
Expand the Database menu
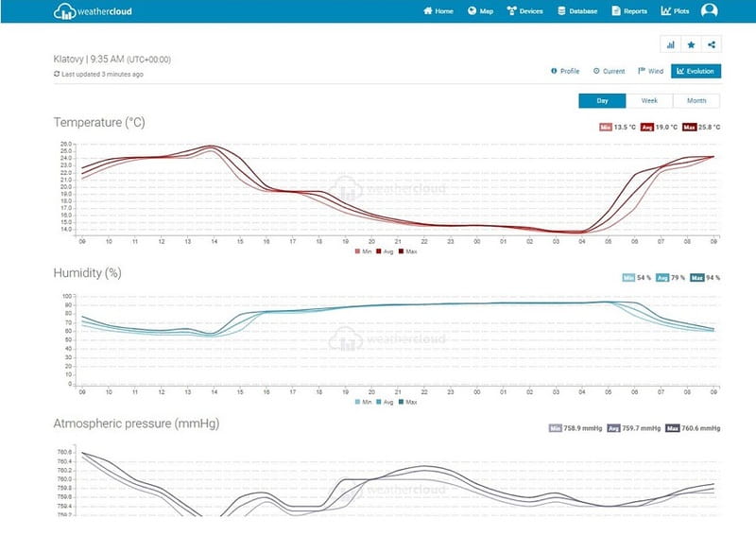pos(577,11)
